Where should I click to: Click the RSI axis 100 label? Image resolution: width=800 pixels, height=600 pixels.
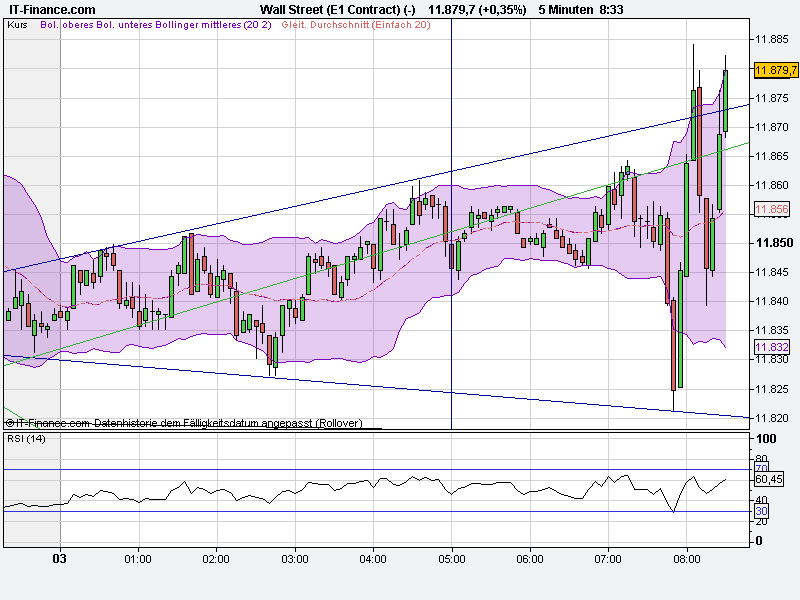(x=766, y=439)
